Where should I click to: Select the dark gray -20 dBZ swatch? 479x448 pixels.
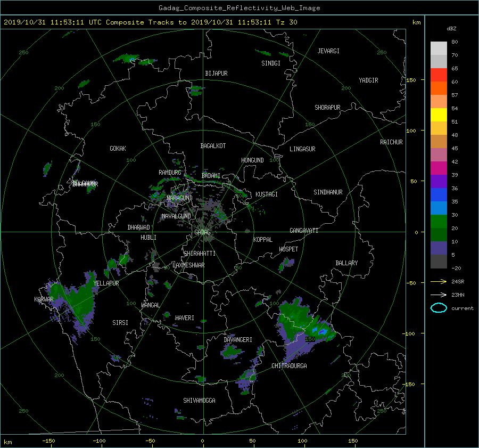(x=439, y=262)
